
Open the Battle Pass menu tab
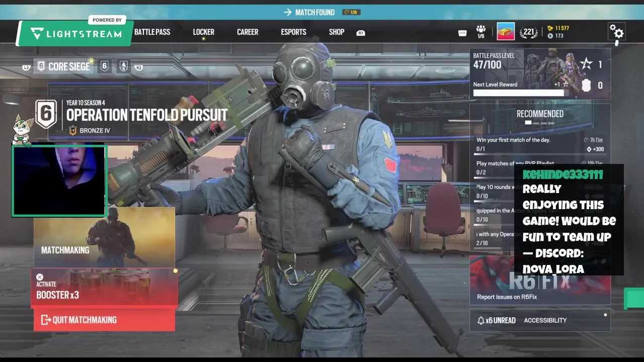(x=152, y=32)
